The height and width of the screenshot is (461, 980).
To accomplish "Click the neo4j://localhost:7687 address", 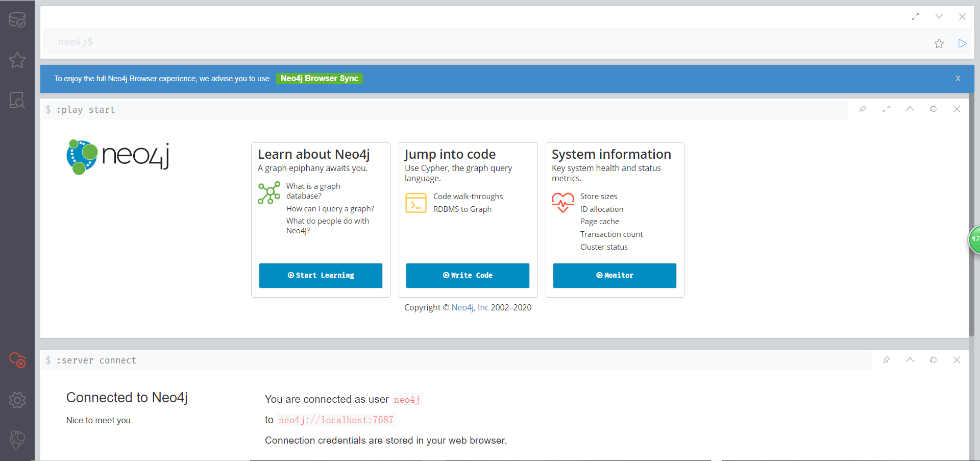I will click(336, 420).
